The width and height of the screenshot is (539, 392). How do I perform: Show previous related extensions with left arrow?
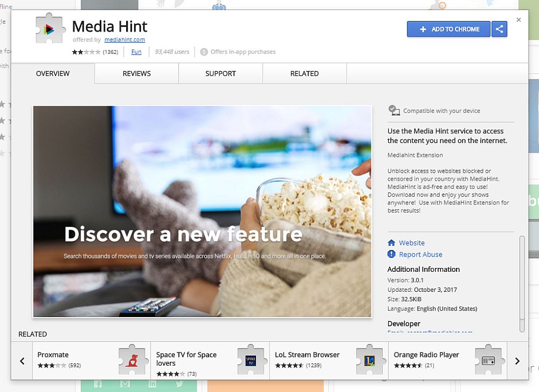pyautogui.click(x=22, y=361)
